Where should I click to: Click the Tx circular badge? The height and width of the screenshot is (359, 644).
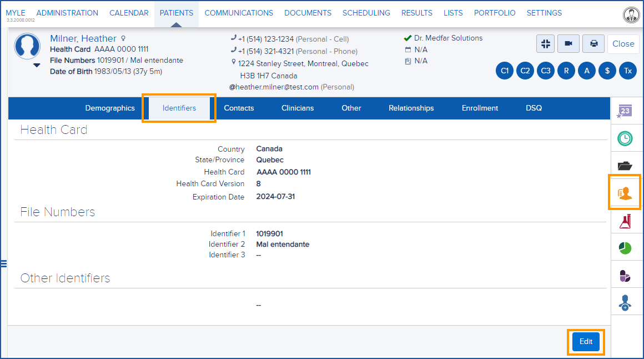tap(627, 71)
